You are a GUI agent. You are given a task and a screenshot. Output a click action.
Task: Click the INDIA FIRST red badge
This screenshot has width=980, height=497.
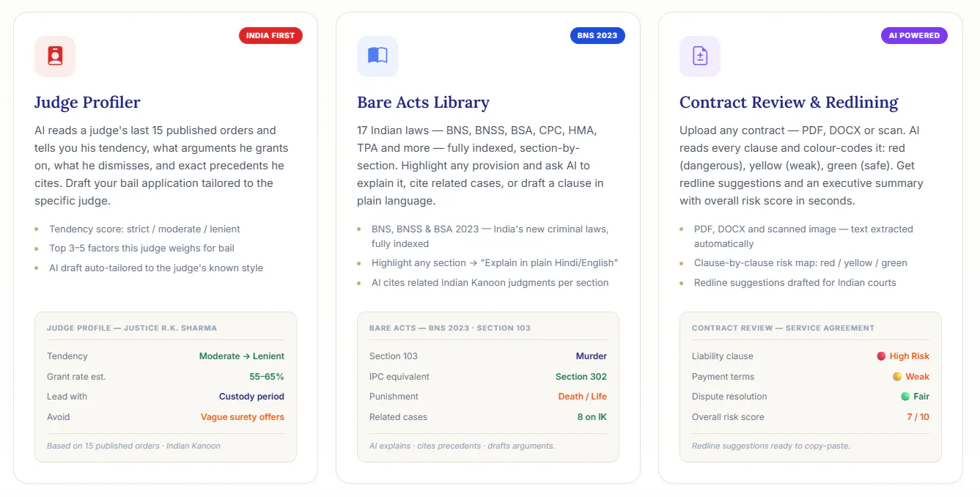[x=270, y=35]
